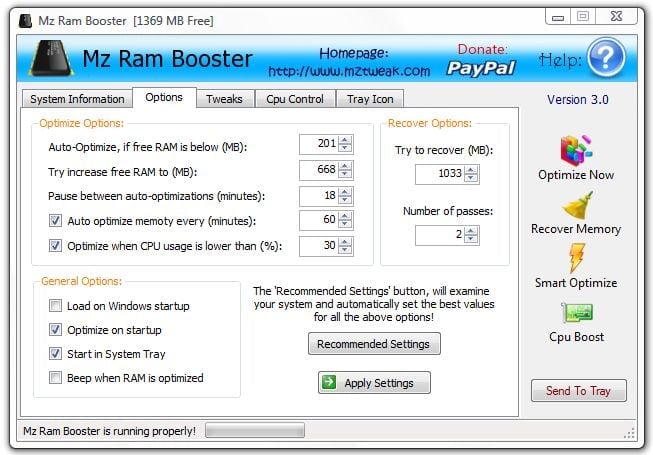Open the Cpu Control tab

(x=295, y=99)
